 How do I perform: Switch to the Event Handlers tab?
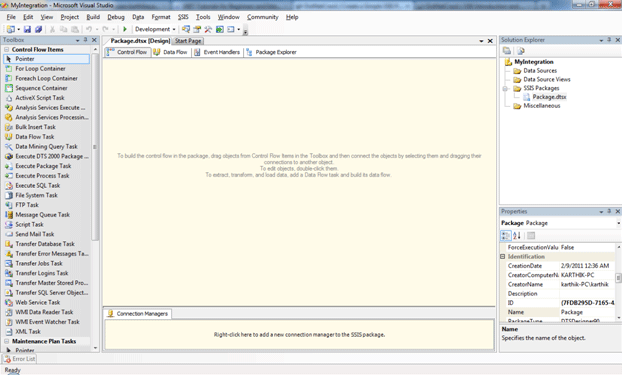[x=217, y=52]
